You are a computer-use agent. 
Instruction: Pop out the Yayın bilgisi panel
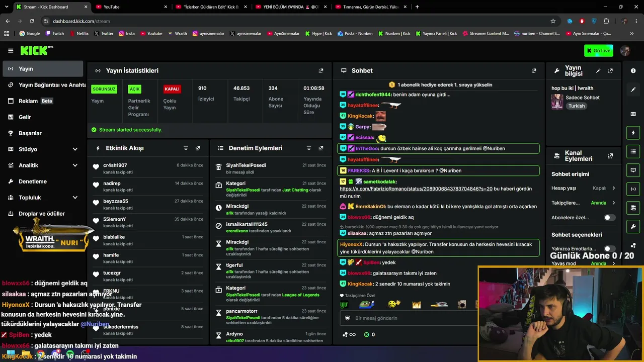point(610,71)
